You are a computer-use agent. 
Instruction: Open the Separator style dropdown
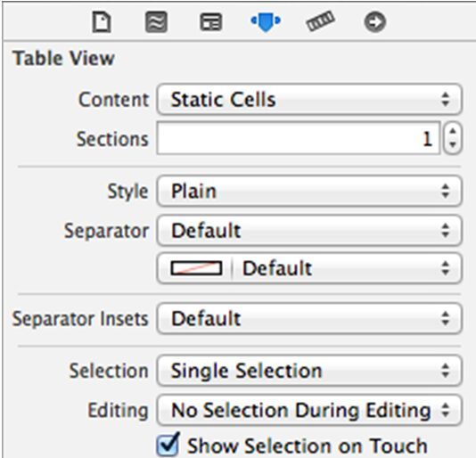tap(309, 231)
